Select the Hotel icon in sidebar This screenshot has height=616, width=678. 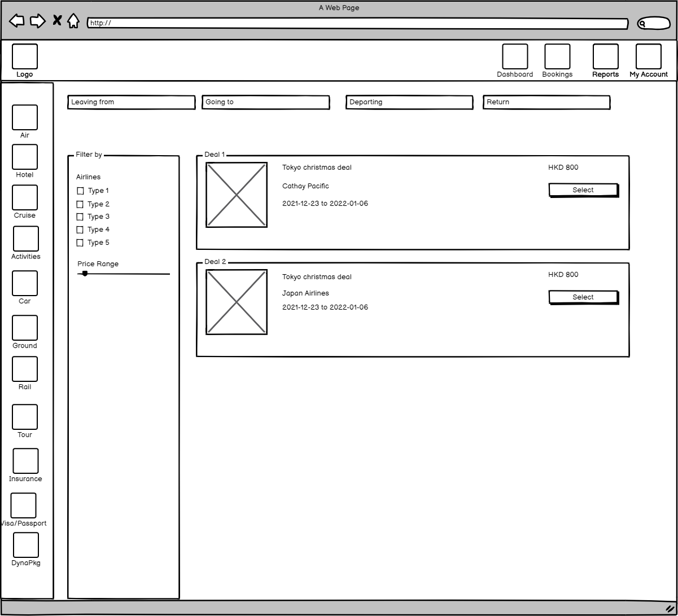point(25,157)
